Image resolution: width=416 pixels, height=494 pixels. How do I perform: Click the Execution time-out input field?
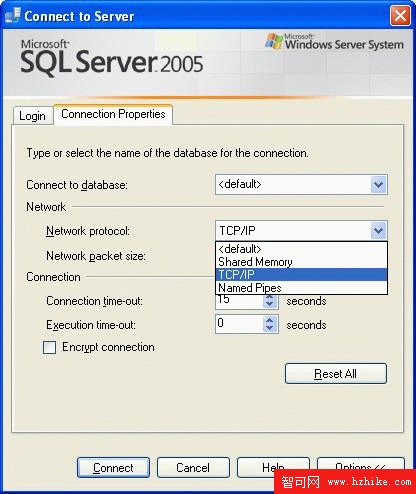pos(240,324)
